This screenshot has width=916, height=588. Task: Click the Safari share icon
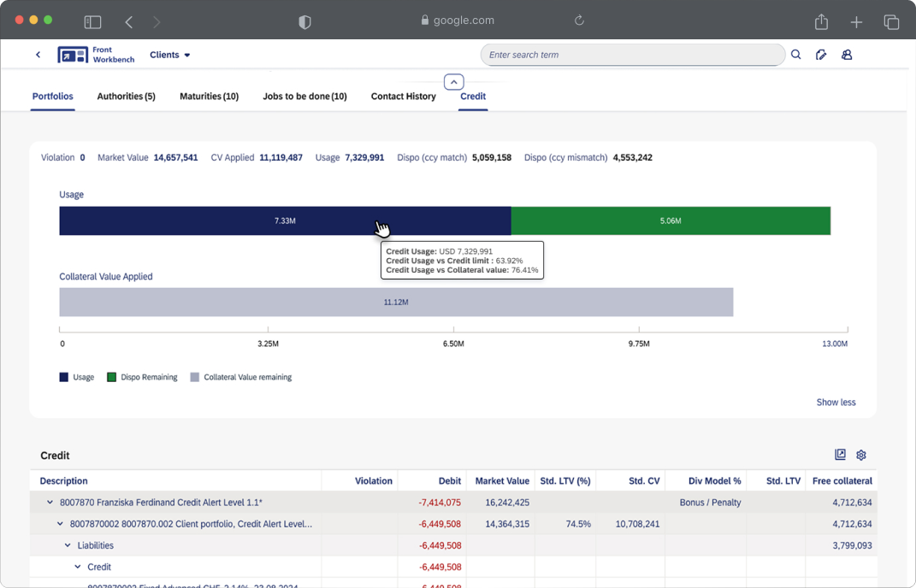click(821, 21)
